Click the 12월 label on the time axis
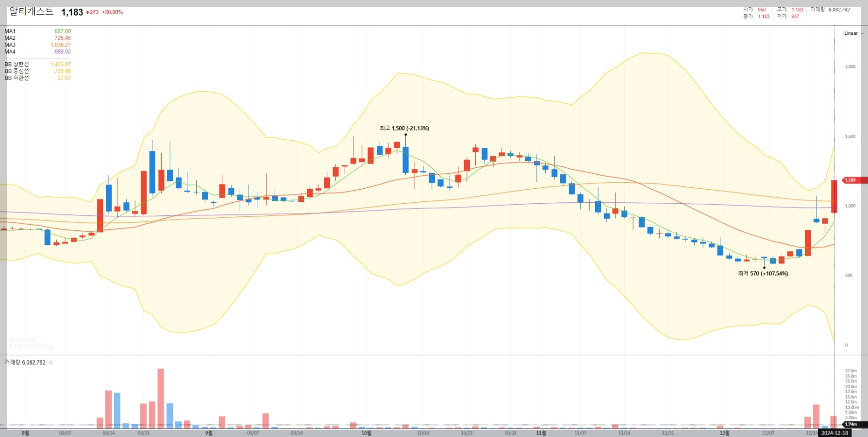 point(724,433)
